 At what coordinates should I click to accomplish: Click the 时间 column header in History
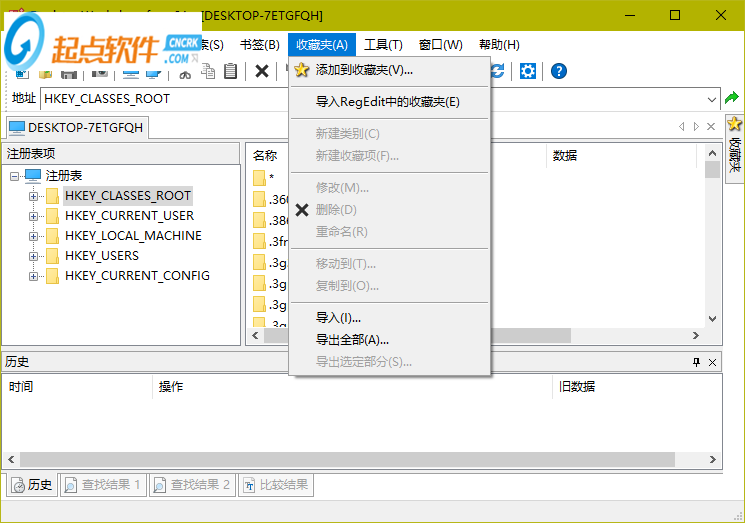[x=77, y=387]
